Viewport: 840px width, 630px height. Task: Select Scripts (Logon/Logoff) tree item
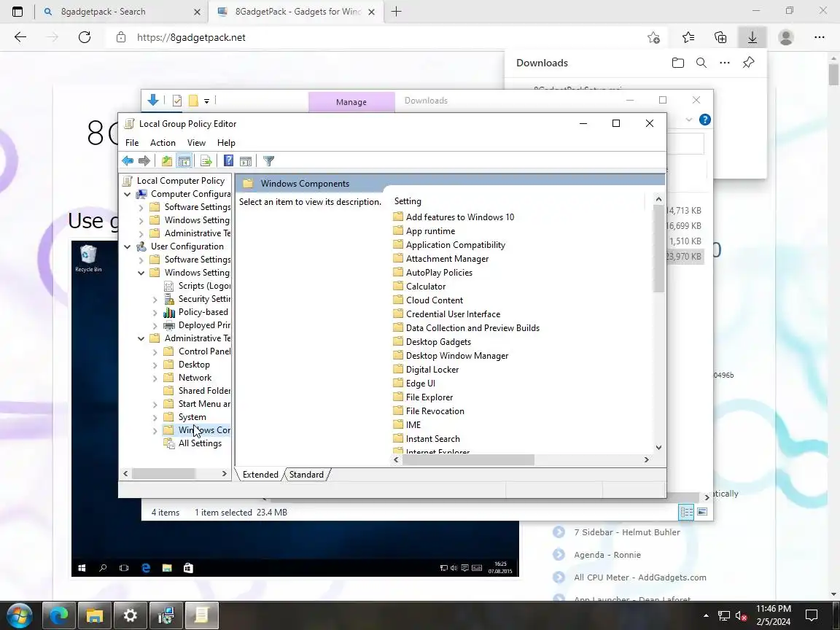(204, 286)
